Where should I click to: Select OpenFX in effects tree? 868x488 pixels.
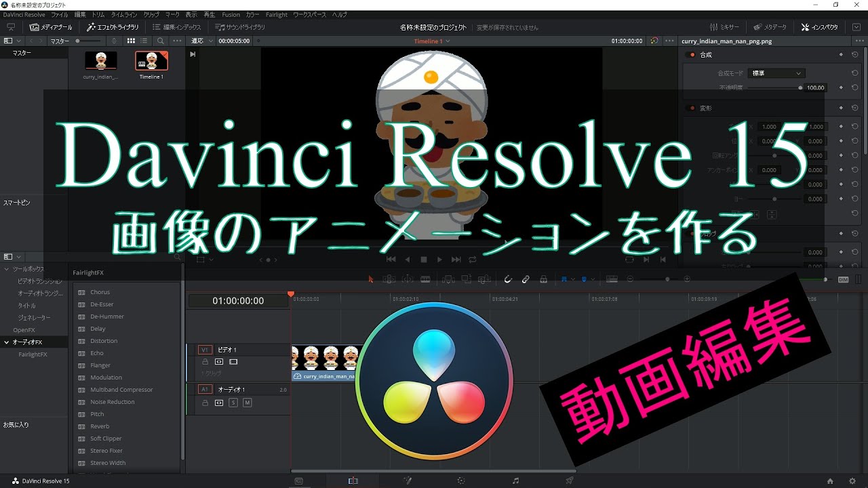pos(24,330)
